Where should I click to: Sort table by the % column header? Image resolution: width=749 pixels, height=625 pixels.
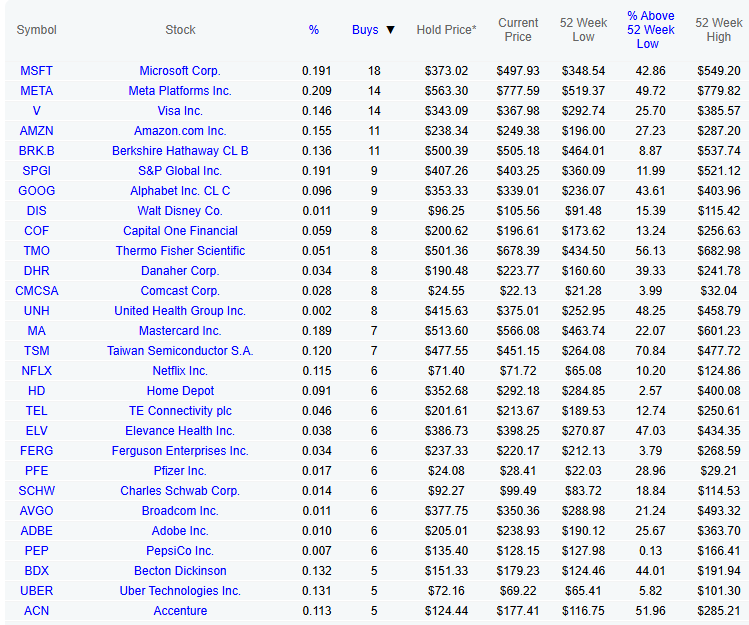pos(313,30)
